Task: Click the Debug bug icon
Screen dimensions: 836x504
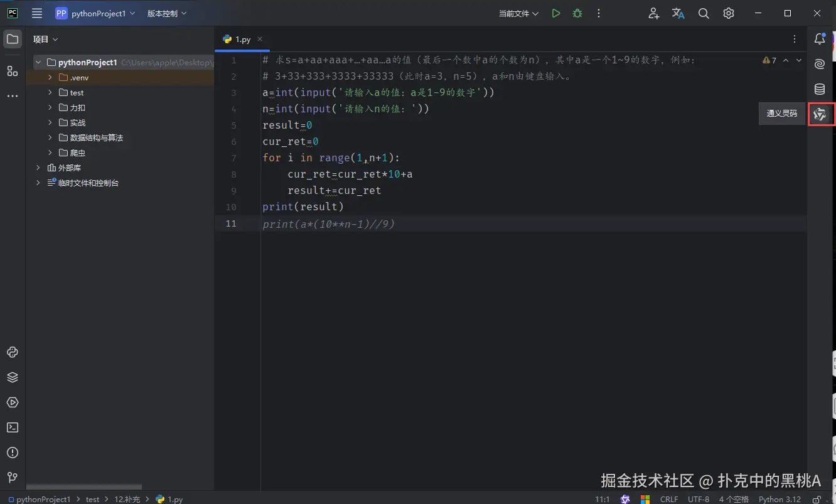Action: [x=577, y=13]
